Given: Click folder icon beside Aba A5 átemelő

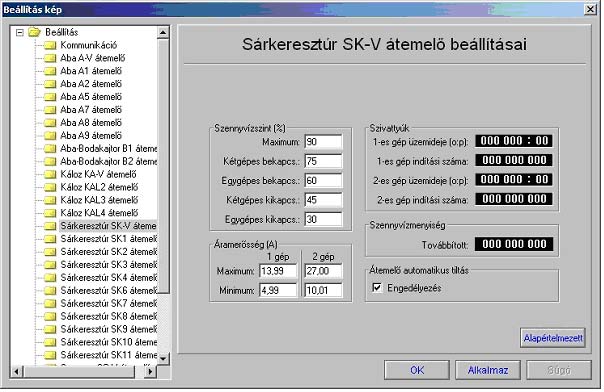Looking at the screenshot, I should click(50, 97).
